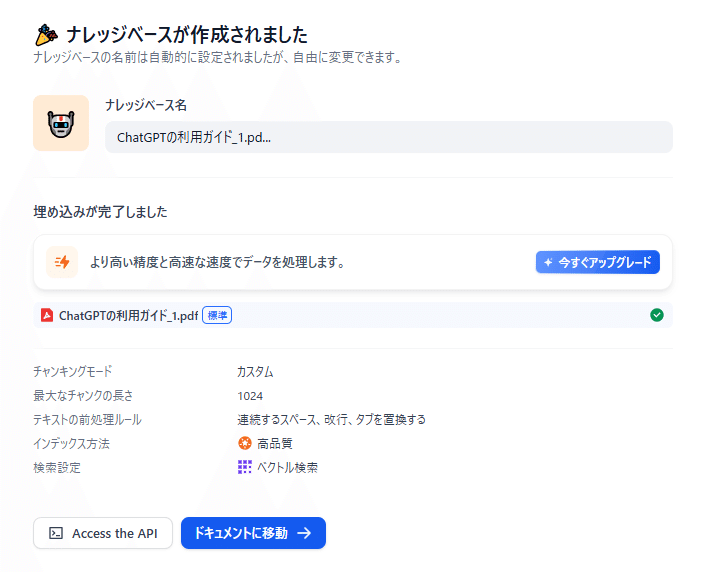
Task: Click the robot knowledge base avatar icon
Action: 61,123
